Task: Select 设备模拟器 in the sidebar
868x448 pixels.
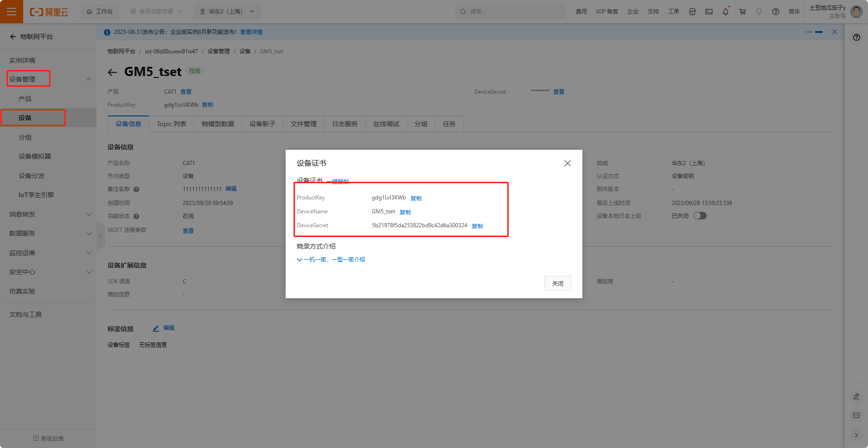Action: click(35, 156)
